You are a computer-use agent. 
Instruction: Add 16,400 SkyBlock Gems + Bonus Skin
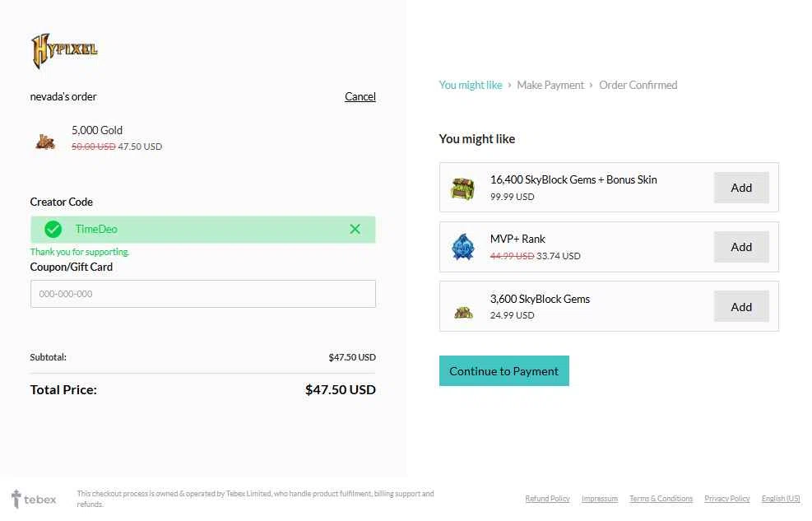click(x=741, y=188)
